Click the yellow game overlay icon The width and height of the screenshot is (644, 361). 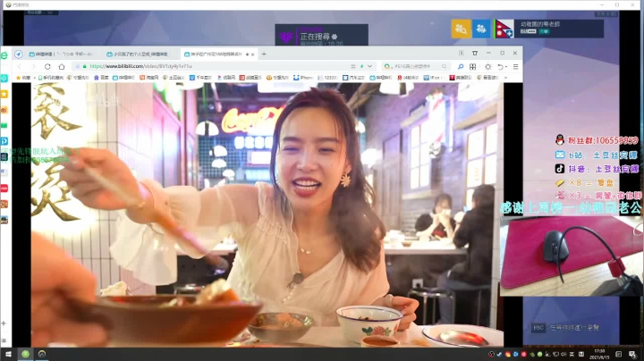point(461,29)
